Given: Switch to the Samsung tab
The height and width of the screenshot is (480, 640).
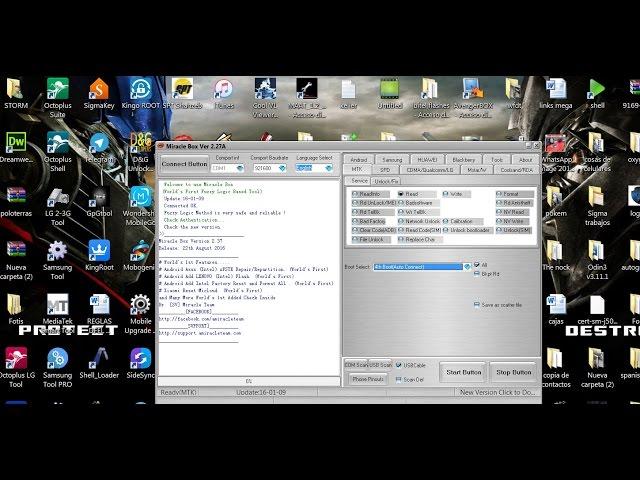Looking at the screenshot, I should [x=392, y=160].
